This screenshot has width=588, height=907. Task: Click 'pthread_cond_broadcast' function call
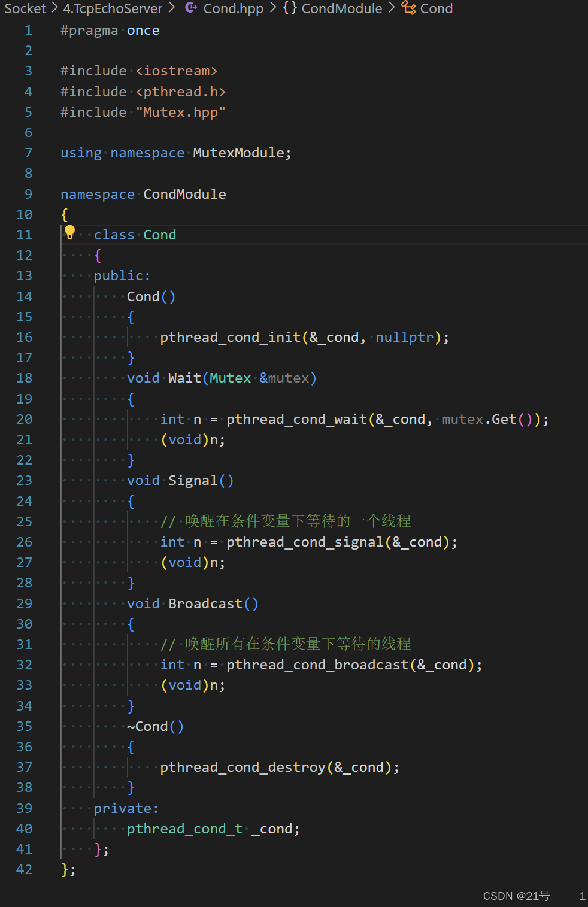(x=317, y=665)
